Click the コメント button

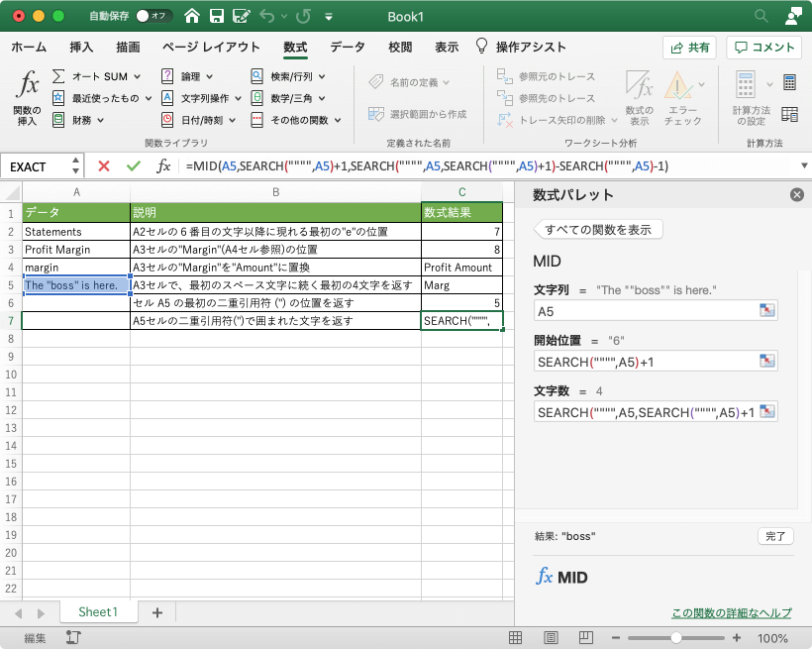click(764, 48)
